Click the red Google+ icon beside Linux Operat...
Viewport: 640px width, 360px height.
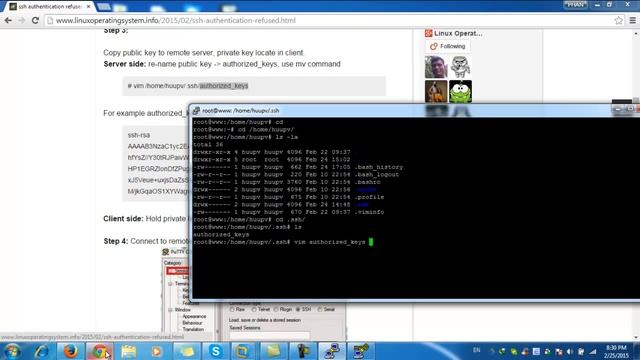pos(428,33)
